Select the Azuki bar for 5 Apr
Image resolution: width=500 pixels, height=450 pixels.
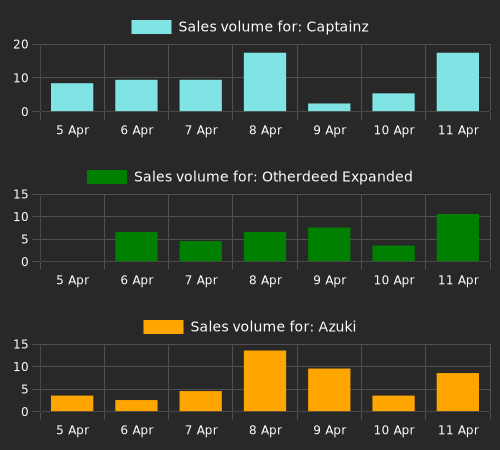pyautogui.click(x=72, y=403)
